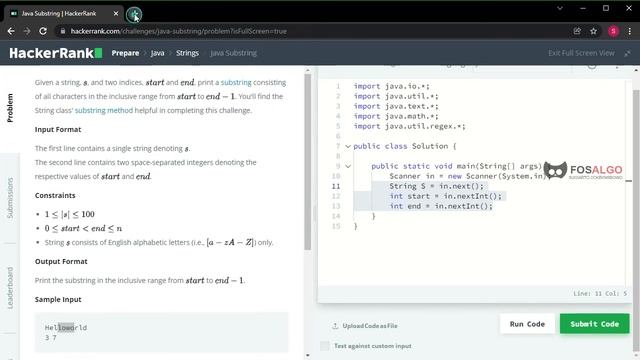The image size is (640, 360).
Task: Enable Test against custom input checkbox
Action: [324, 346]
